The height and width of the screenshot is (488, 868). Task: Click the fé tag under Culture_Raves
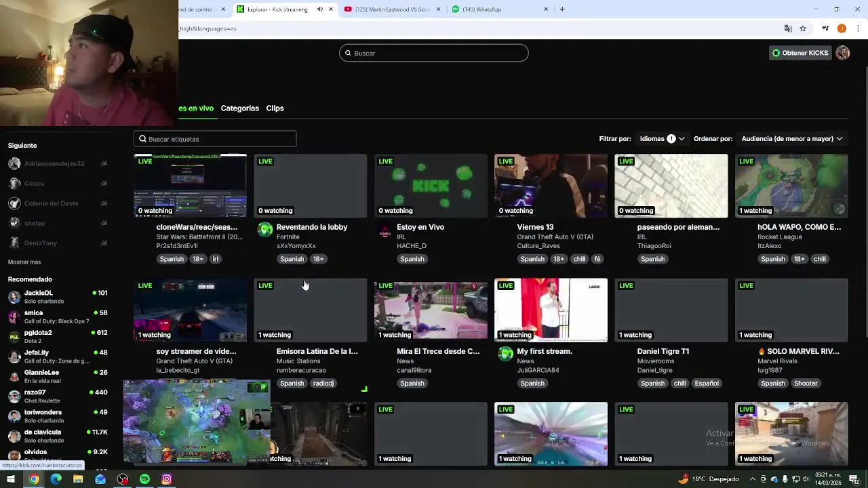597,259
